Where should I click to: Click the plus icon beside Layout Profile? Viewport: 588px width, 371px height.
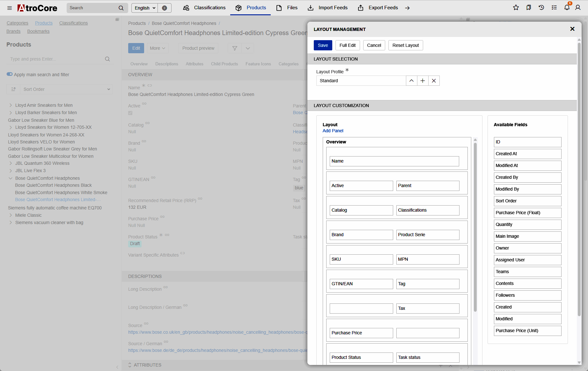[423, 81]
